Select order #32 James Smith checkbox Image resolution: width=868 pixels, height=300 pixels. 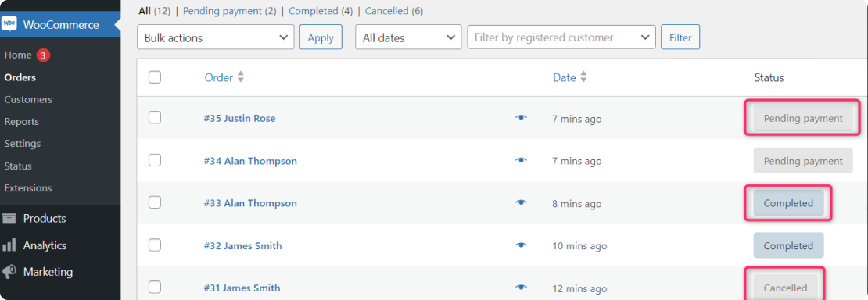[x=155, y=245]
